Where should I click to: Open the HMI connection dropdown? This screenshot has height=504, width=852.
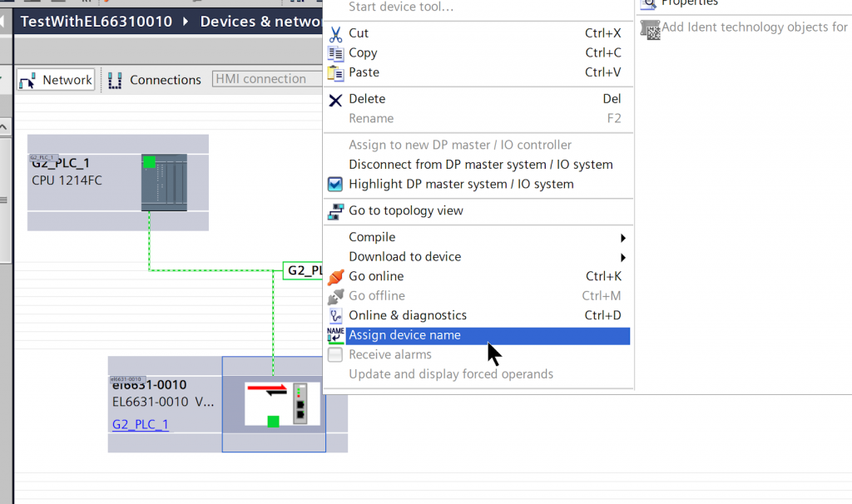pyautogui.click(x=266, y=79)
